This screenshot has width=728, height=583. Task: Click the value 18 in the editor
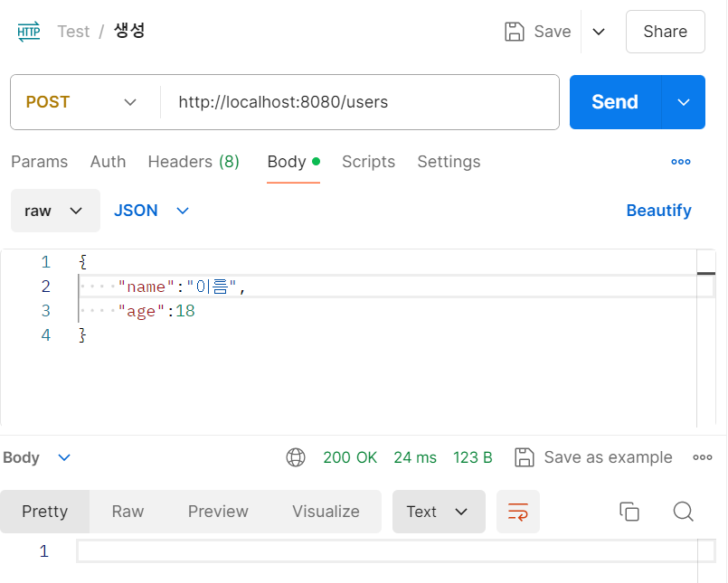click(x=185, y=311)
